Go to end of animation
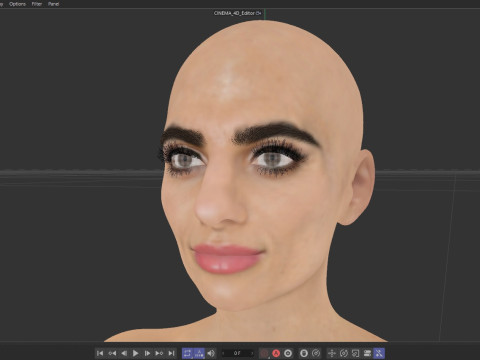The width and height of the screenshot is (480, 360). coord(171,353)
